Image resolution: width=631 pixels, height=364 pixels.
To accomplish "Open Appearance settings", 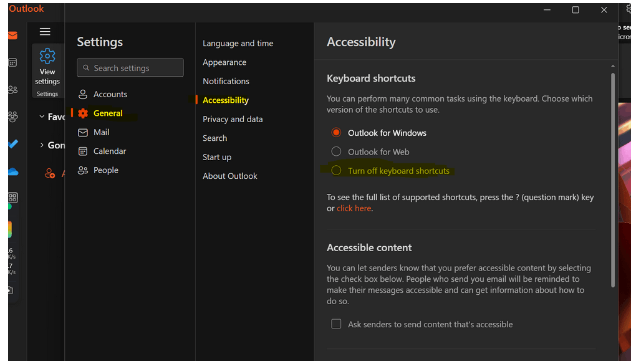I will click(x=224, y=62).
